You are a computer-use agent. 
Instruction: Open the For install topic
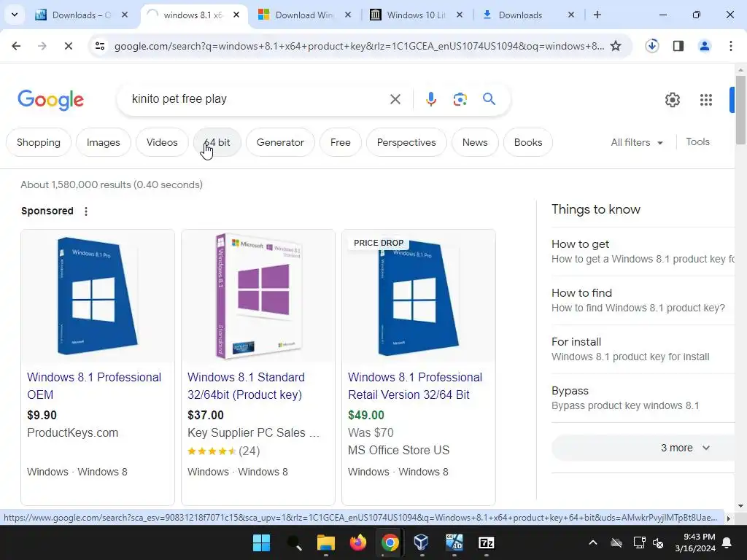(x=643, y=349)
